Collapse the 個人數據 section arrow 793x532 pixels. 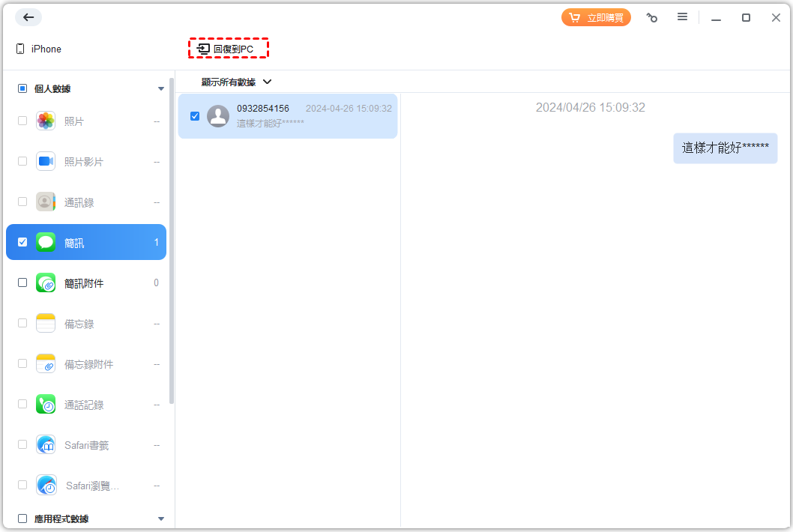tap(160, 88)
